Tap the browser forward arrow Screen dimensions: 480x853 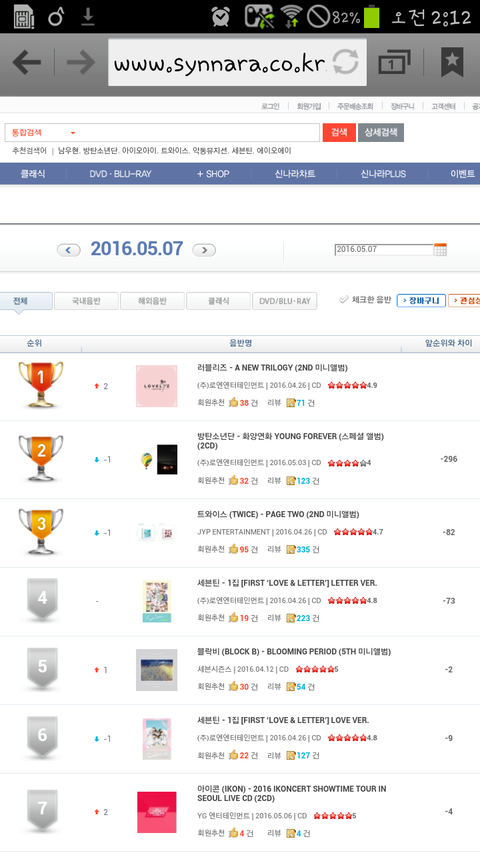tap(81, 62)
